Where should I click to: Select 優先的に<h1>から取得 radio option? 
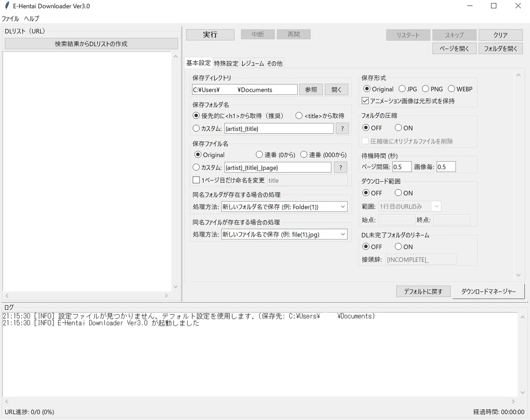(x=238, y=116)
